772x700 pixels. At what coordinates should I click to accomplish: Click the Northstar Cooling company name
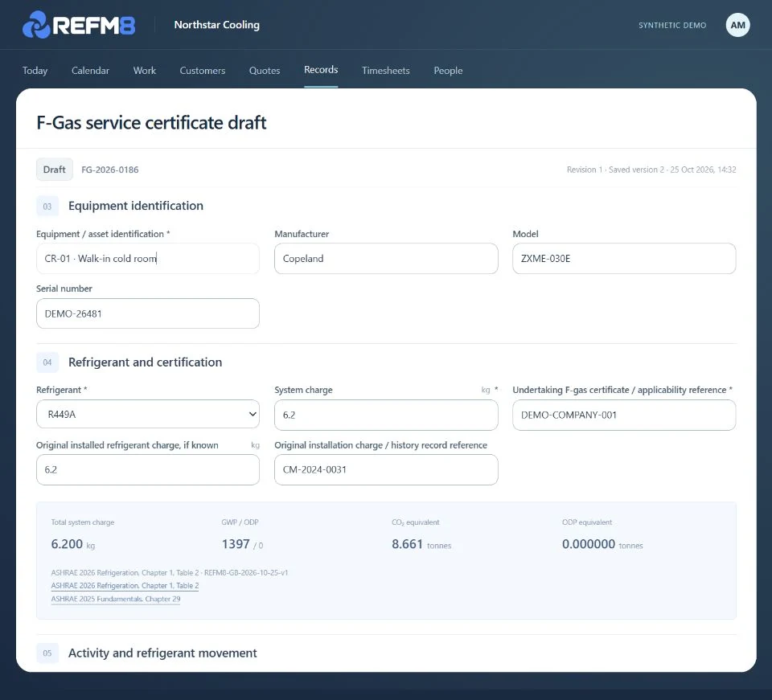pyautogui.click(x=216, y=25)
